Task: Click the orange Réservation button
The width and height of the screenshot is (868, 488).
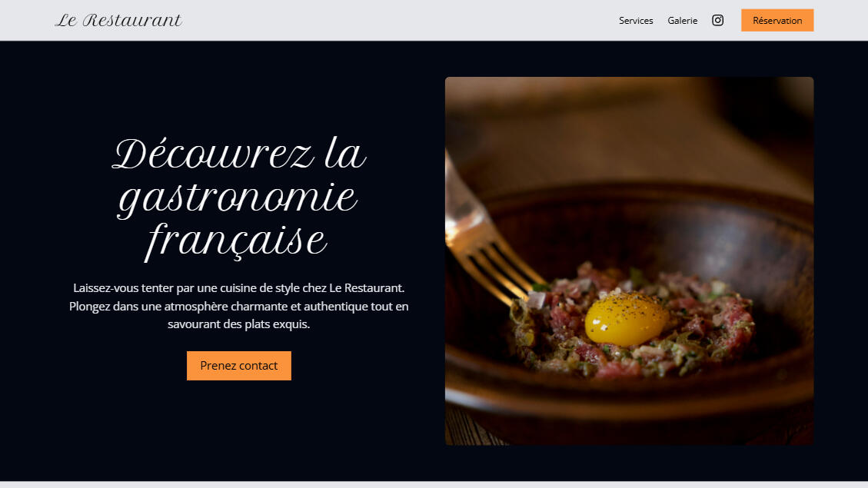Action: 777,21
